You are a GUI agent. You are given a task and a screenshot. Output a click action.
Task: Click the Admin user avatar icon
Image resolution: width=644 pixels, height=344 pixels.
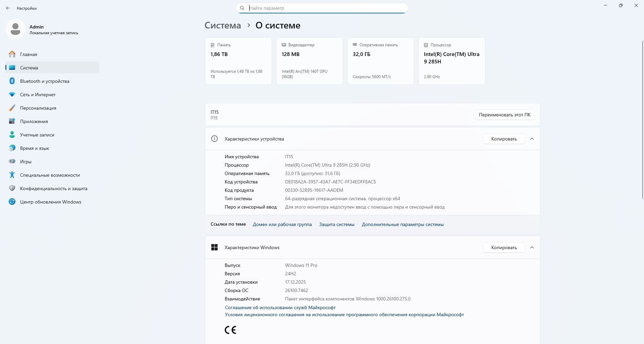[15, 29]
